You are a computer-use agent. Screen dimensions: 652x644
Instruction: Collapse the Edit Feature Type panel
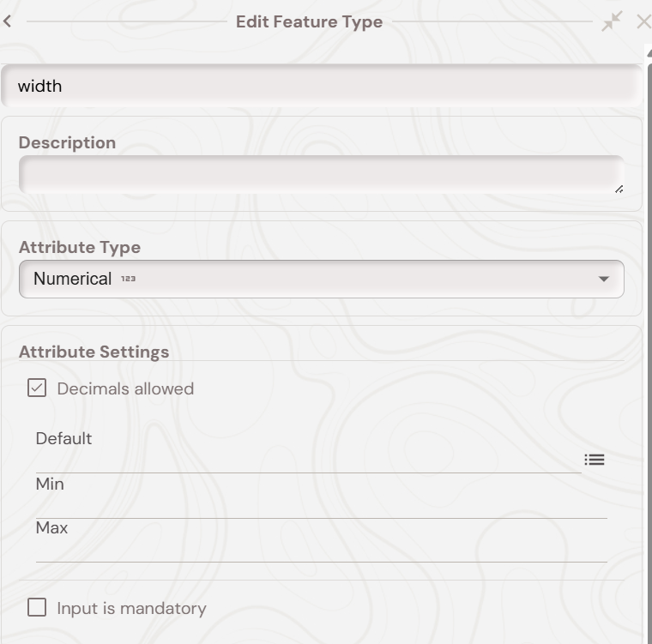612,21
